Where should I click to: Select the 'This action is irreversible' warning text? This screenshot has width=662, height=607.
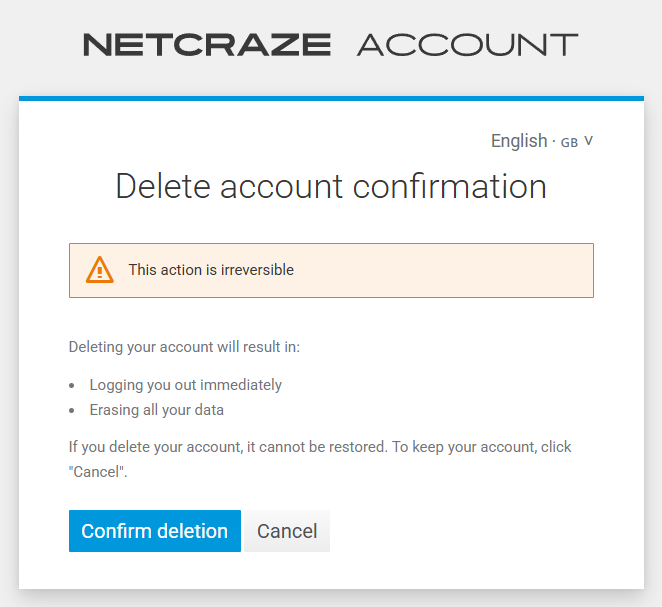pyautogui.click(x=211, y=270)
